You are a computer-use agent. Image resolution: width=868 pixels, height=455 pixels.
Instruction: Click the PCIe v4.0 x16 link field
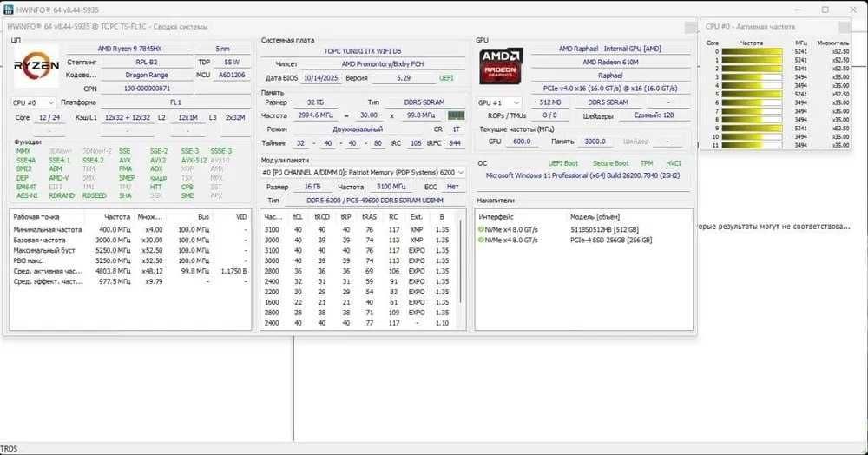coord(610,89)
